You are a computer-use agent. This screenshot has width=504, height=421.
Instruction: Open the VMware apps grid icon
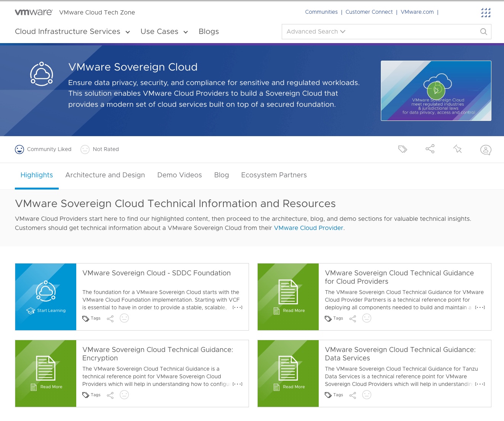(485, 13)
